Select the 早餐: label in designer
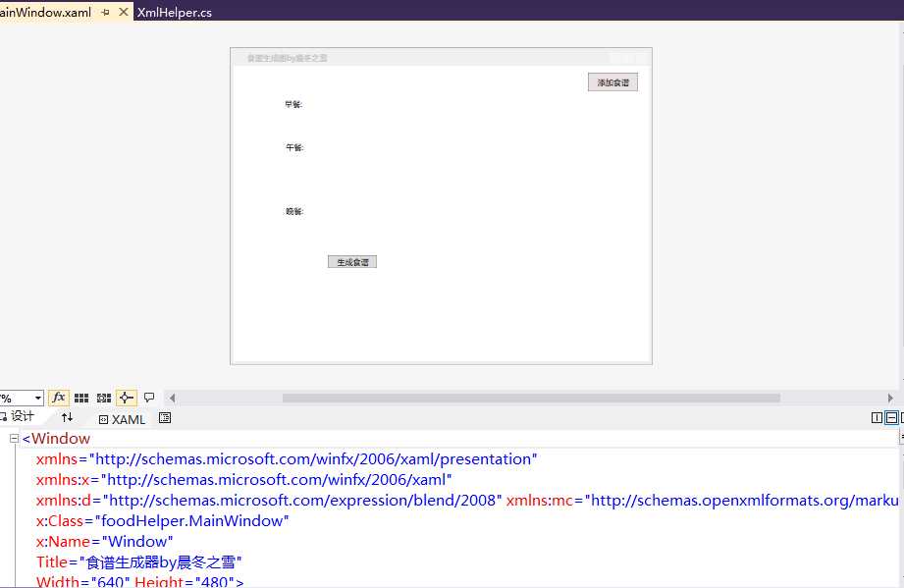 (x=293, y=104)
